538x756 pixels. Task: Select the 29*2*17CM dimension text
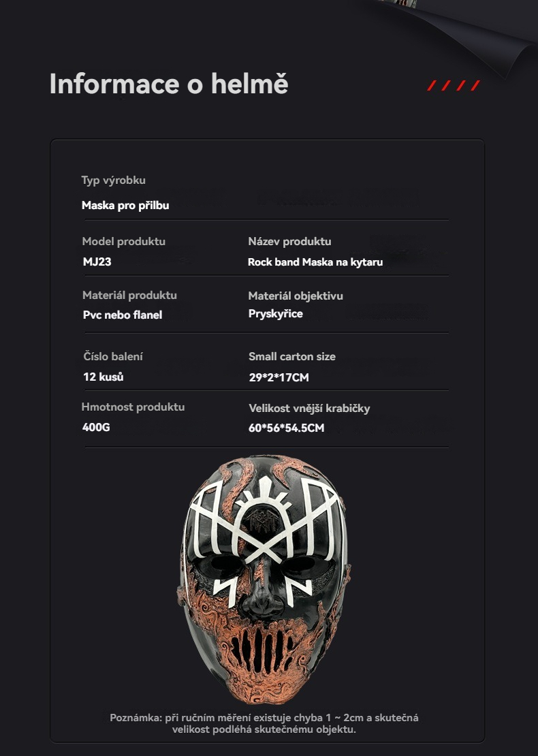[279, 377]
